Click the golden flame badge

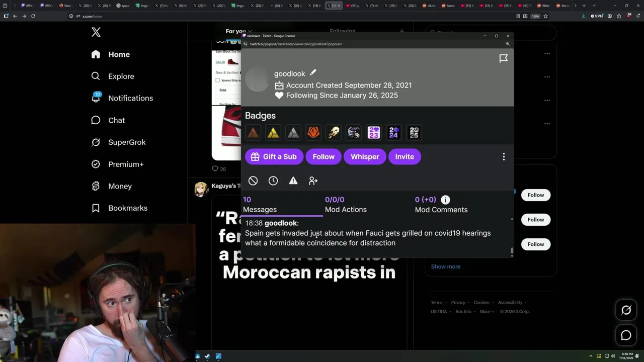pyautogui.click(x=334, y=133)
